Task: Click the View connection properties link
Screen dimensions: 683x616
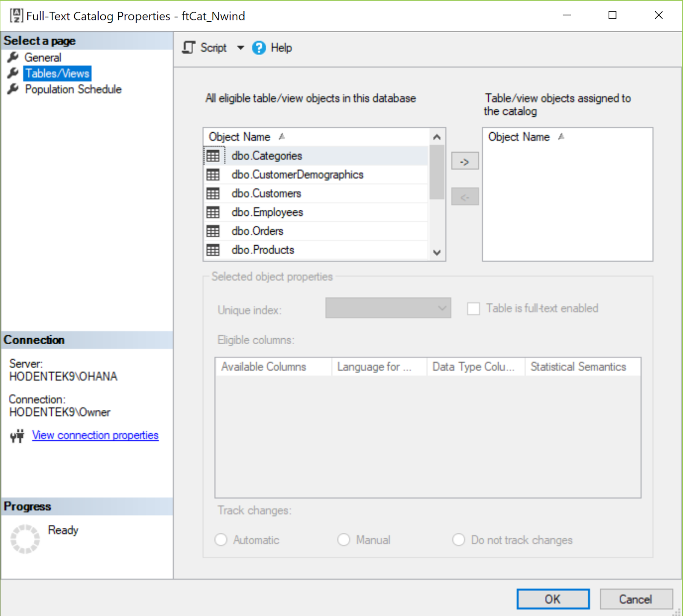Action: coord(95,436)
